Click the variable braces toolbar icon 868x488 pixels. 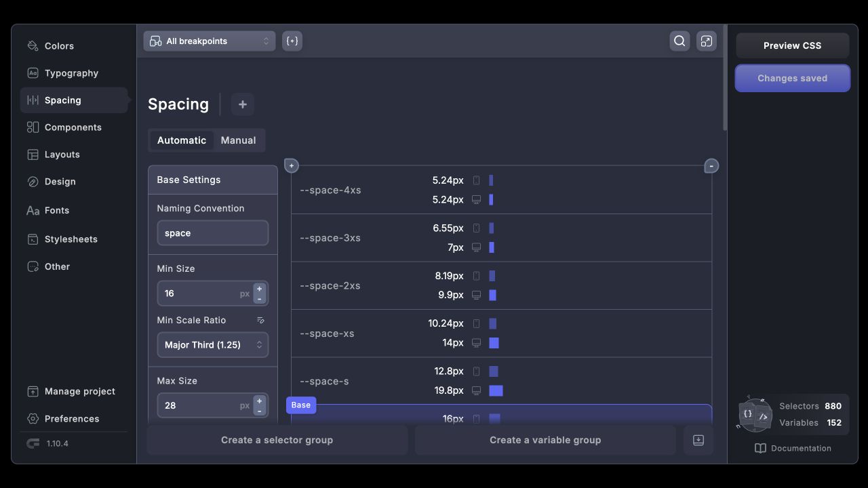pos(292,41)
